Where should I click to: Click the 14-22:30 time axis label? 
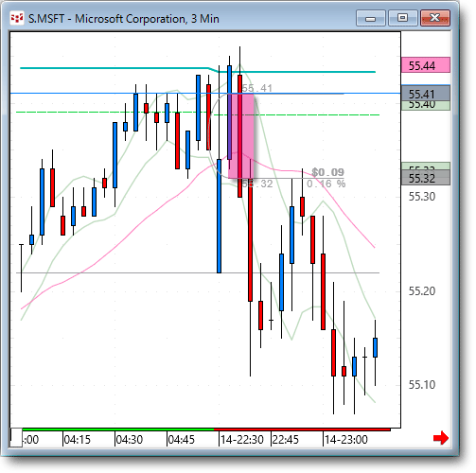click(x=242, y=440)
